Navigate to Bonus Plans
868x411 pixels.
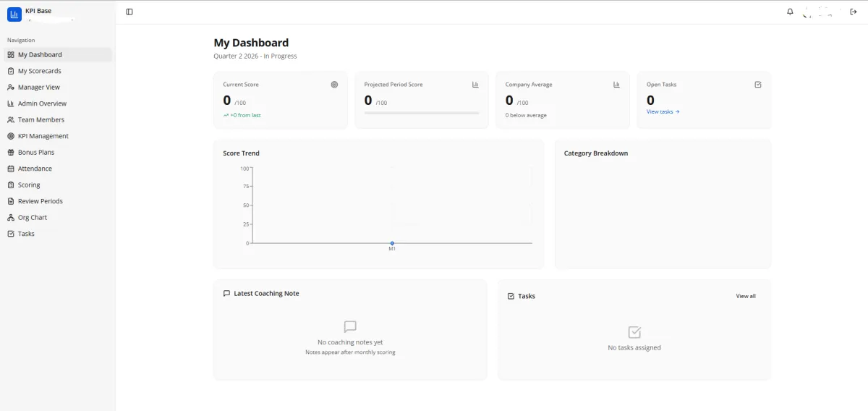tap(36, 153)
